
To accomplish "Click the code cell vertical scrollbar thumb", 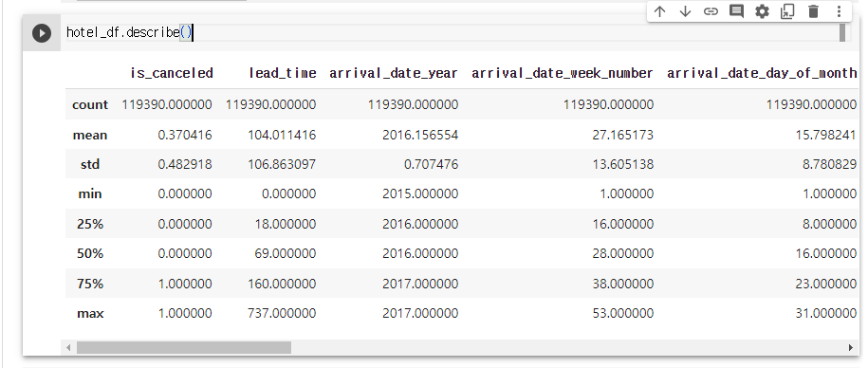I will click(842, 32).
